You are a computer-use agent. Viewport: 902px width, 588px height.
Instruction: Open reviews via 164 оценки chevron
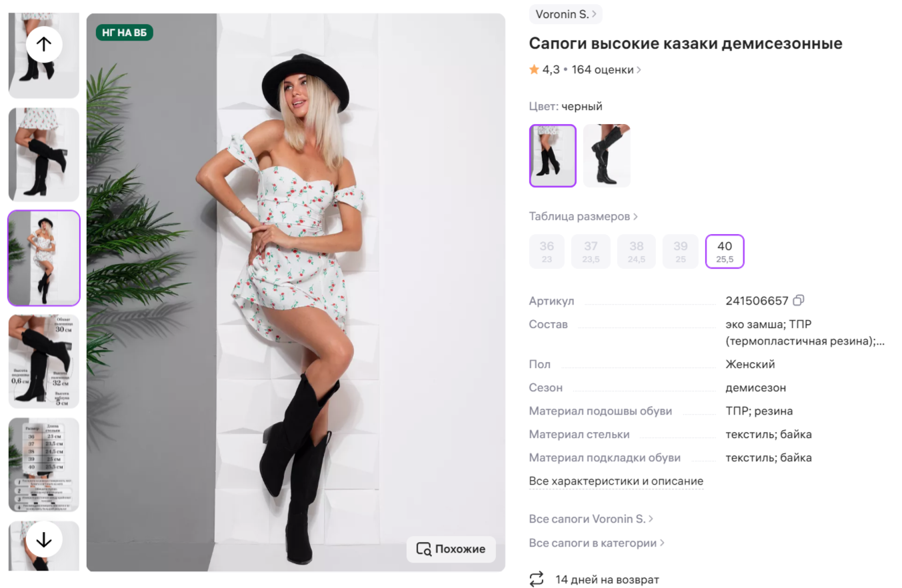click(638, 69)
